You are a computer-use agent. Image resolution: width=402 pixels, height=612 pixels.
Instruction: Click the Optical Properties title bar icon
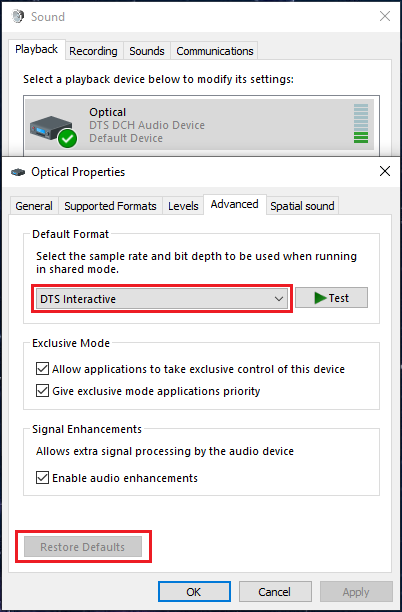18,172
